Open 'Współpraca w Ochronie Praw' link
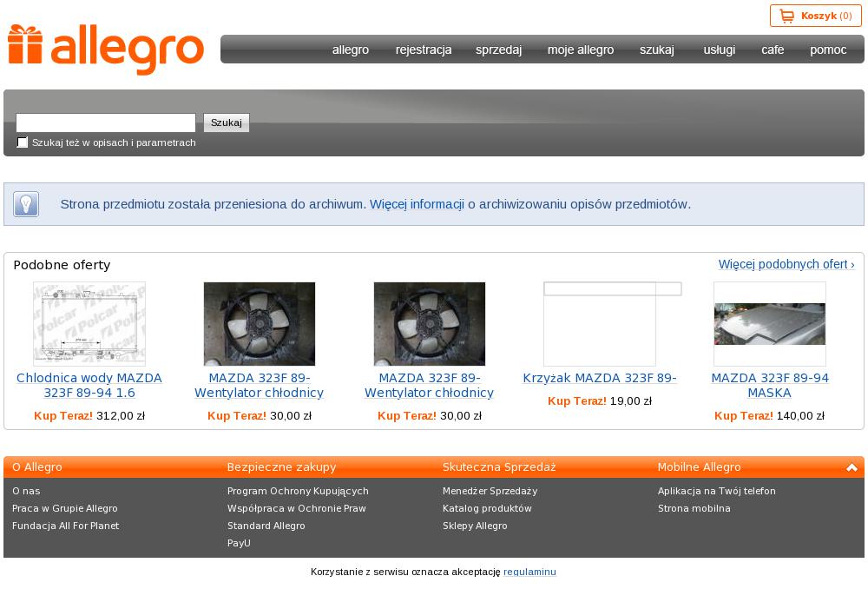Image resolution: width=868 pixels, height=589 pixels. [x=297, y=508]
